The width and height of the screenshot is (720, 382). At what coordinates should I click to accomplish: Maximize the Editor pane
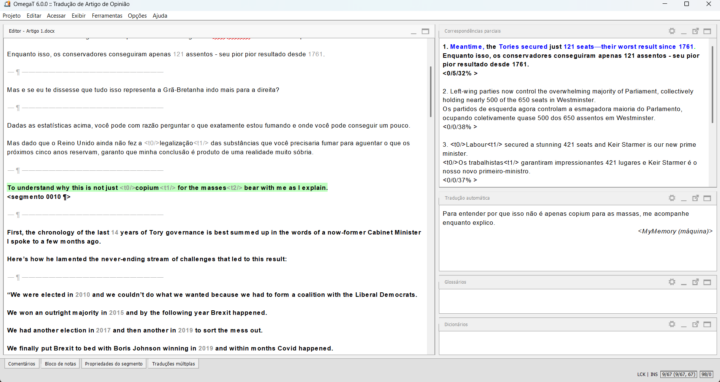point(426,31)
